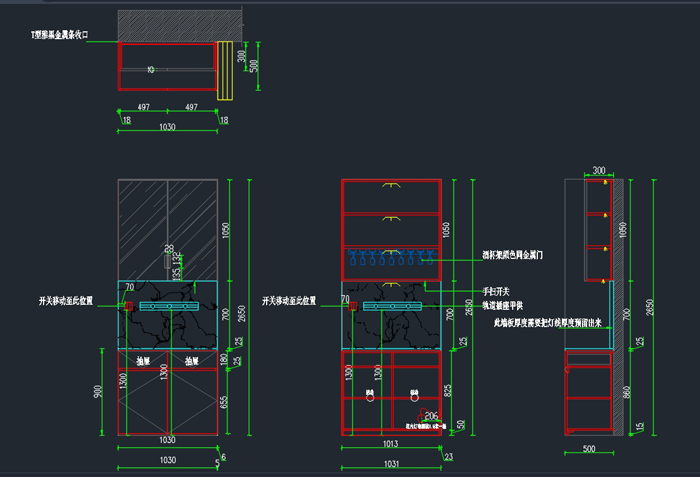Select the 轨道插座甲供 annotation label
This screenshot has height=477, width=700.
[x=503, y=305]
